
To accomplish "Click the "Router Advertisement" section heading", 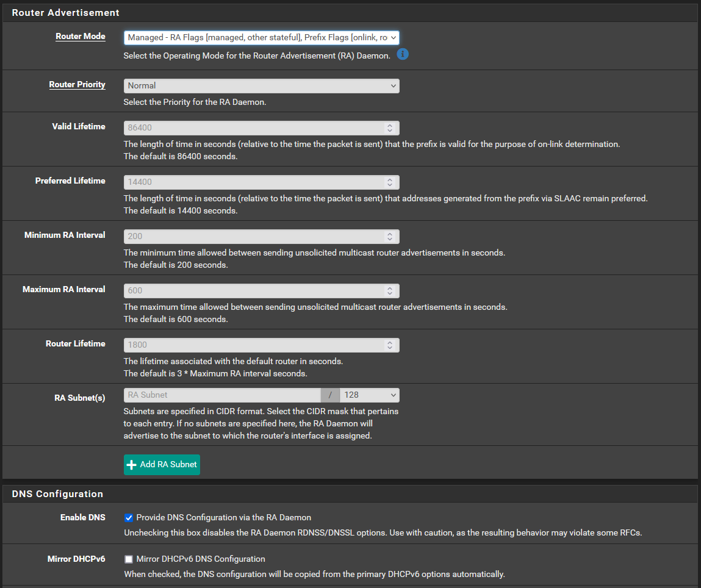I will tap(66, 13).
